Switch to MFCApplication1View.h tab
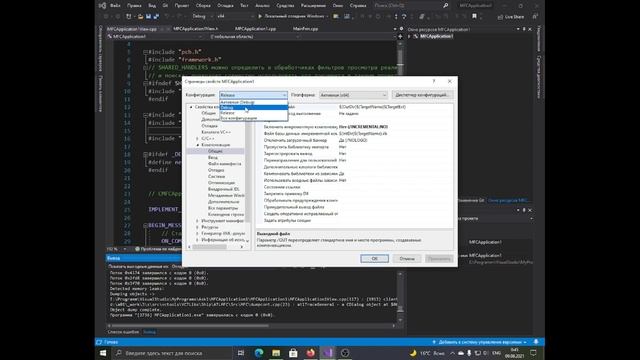640x360 pixels. pos(196,29)
